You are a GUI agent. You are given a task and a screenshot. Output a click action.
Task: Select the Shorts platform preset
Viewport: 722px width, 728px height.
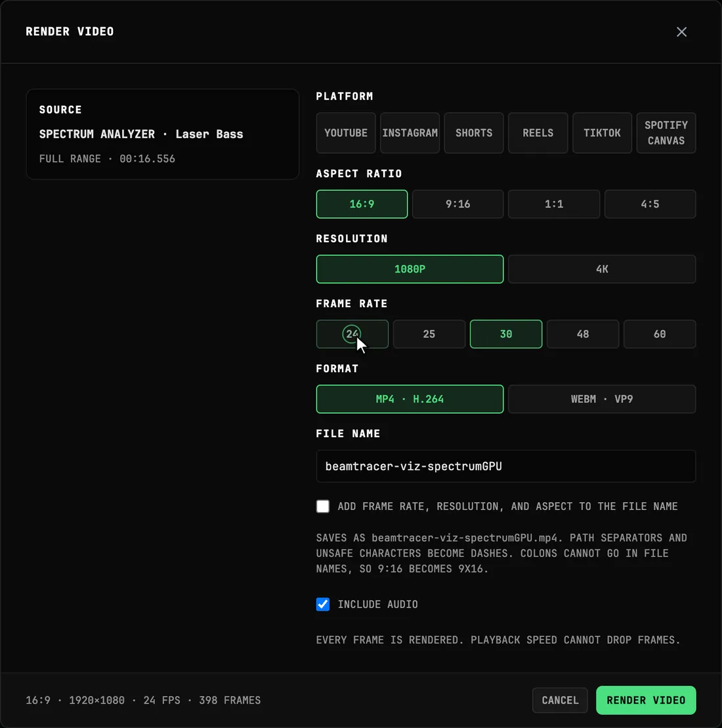click(474, 133)
